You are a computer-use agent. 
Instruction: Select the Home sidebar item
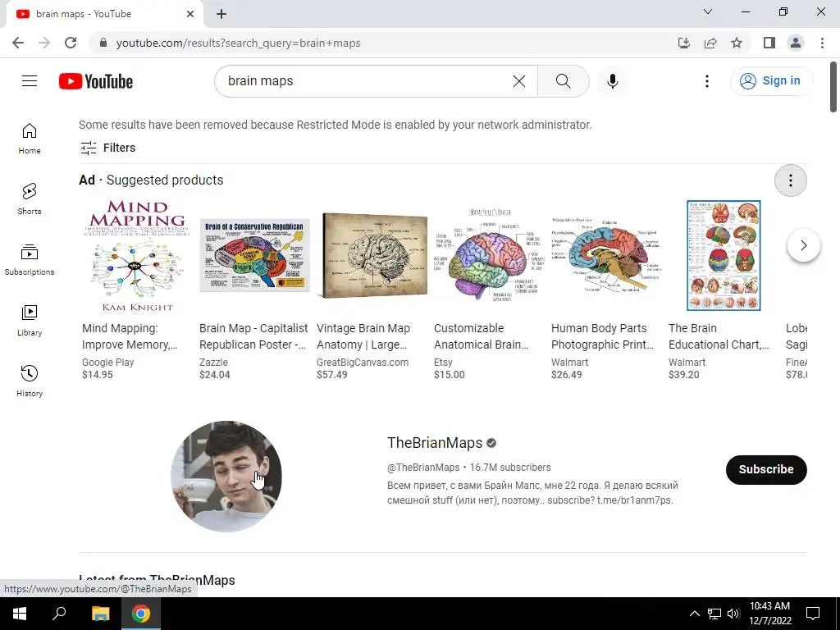[x=30, y=138]
